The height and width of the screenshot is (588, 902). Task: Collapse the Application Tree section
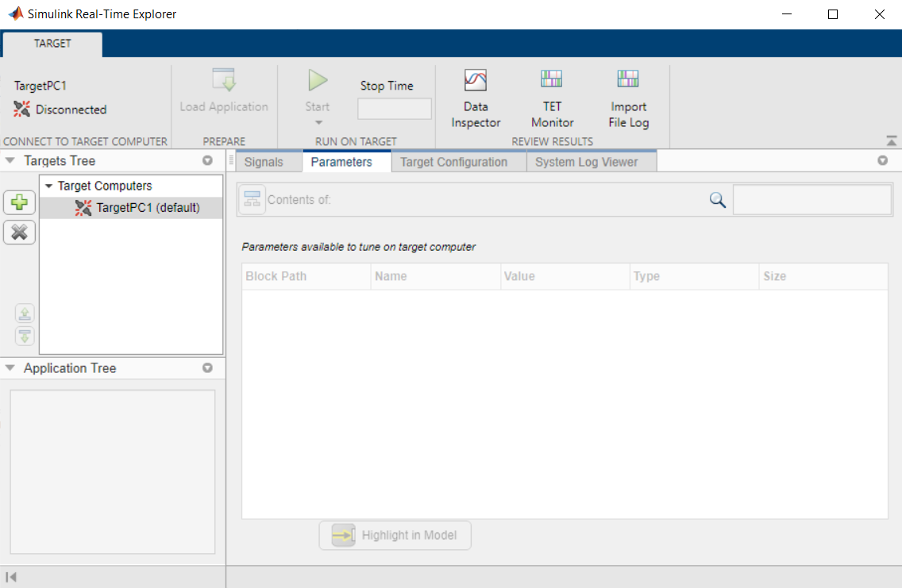point(8,367)
